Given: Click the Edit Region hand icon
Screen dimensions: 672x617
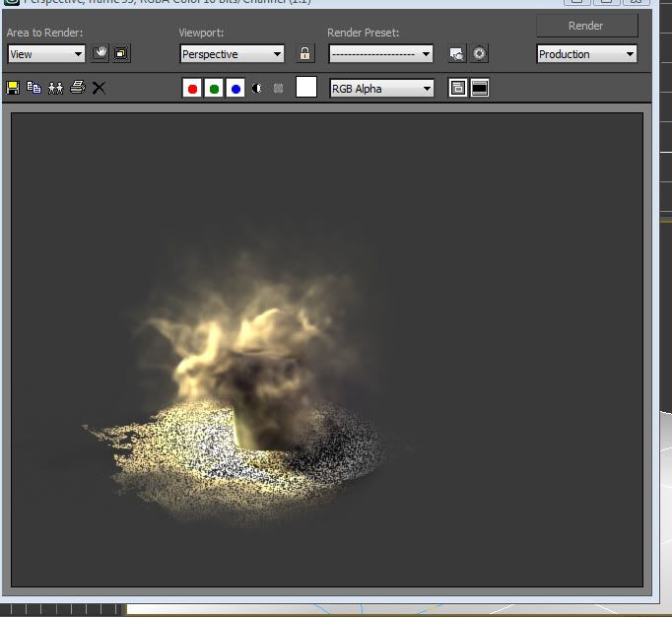Looking at the screenshot, I should pos(100,53).
